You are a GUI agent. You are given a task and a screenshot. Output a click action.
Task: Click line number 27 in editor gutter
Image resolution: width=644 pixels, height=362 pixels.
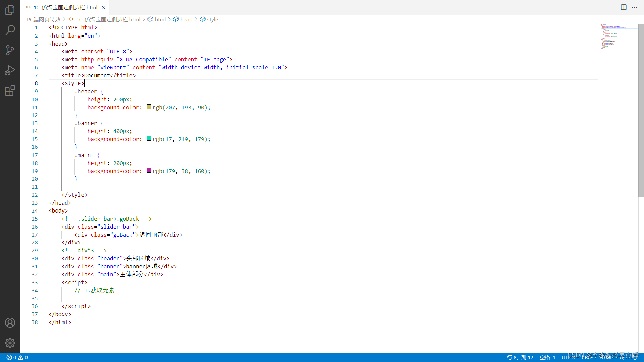pos(35,234)
